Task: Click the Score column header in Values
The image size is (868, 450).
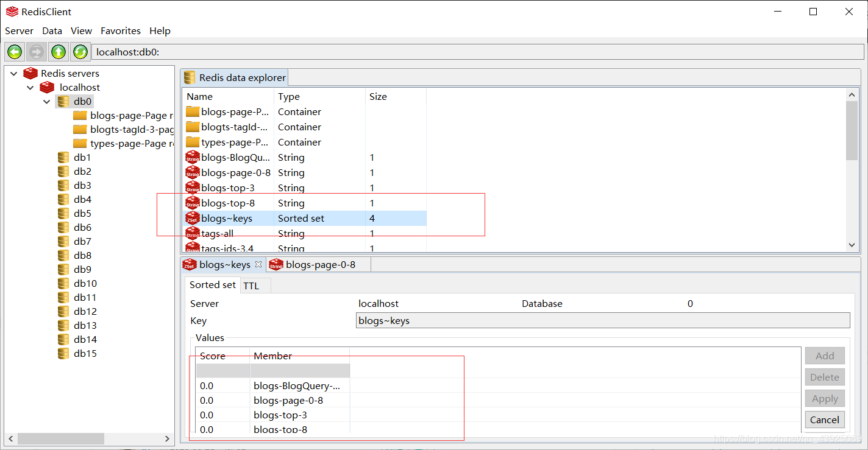Action: [222, 356]
